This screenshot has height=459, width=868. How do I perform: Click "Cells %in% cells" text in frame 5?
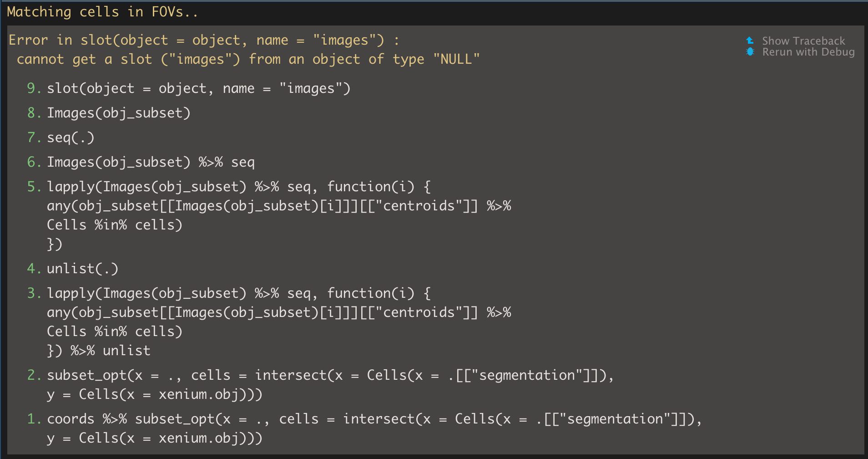[114, 224]
